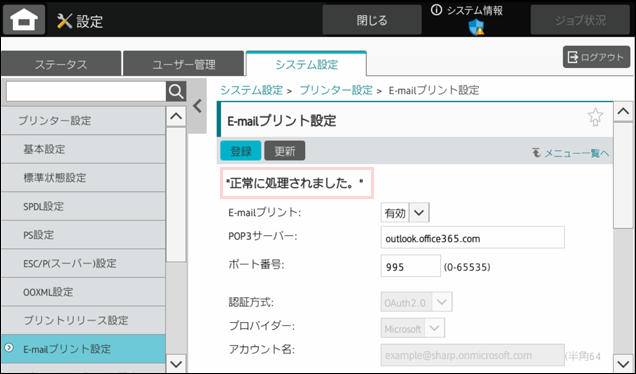Select E-mailプリント設定 menu item
636x374 pixels.
[83, 349]
